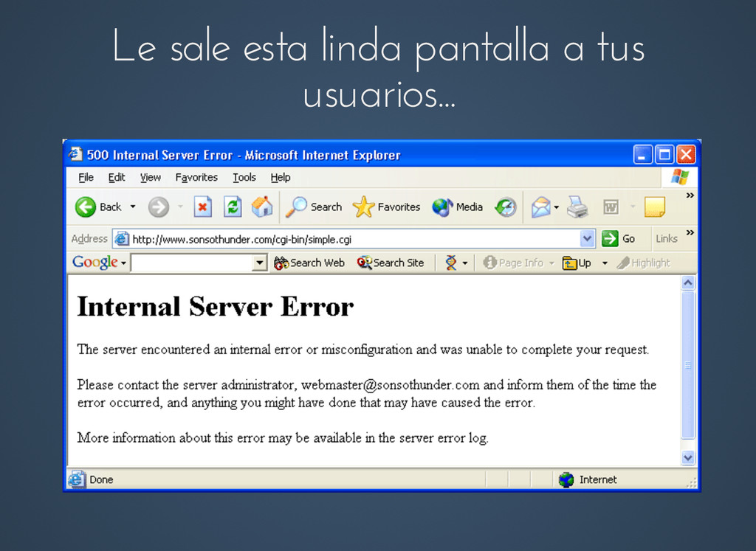The image size is (756, 551).
Task: Click the 'Done' status bar text
Action: (101, 479)
